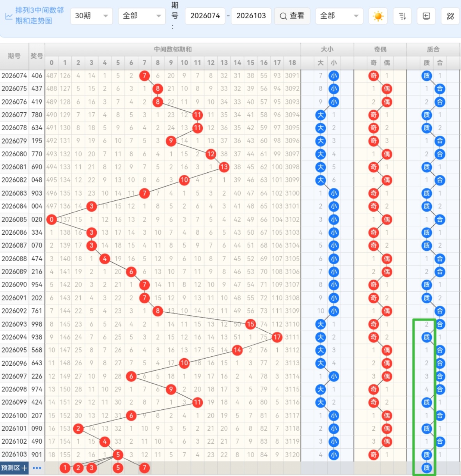Toggle prediction ball 7 in prediction row
Image resolution: width=461 pixels, height=476 pixels.
144,468
